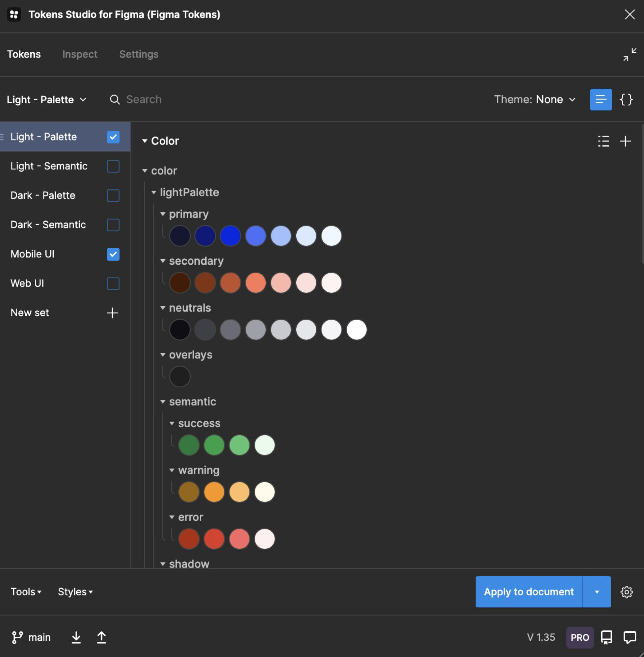Screen dimensions: 644x657
Task: Collapse the color group
Action: pyautogui.click(x=145, y=171)
